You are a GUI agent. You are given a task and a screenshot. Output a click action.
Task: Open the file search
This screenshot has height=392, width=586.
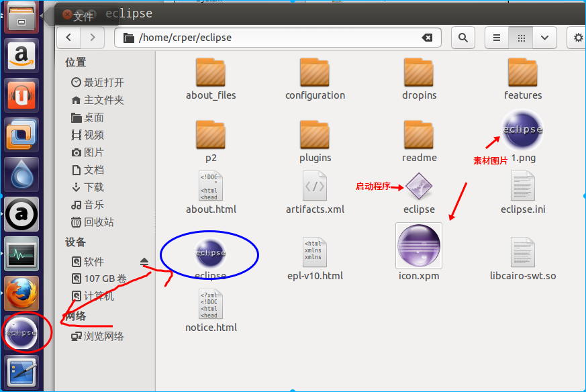coord(463,38)
